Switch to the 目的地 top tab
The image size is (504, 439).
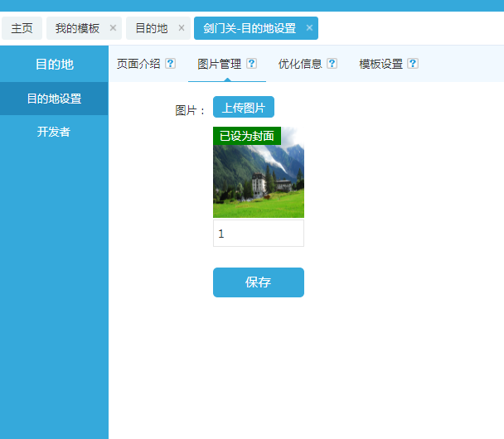(x=151, y=28)
